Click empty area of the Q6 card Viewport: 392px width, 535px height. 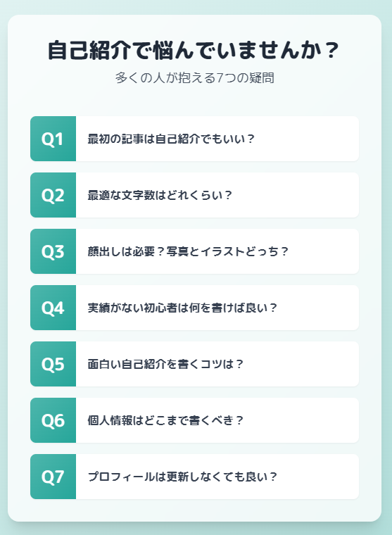click(302, 420)
